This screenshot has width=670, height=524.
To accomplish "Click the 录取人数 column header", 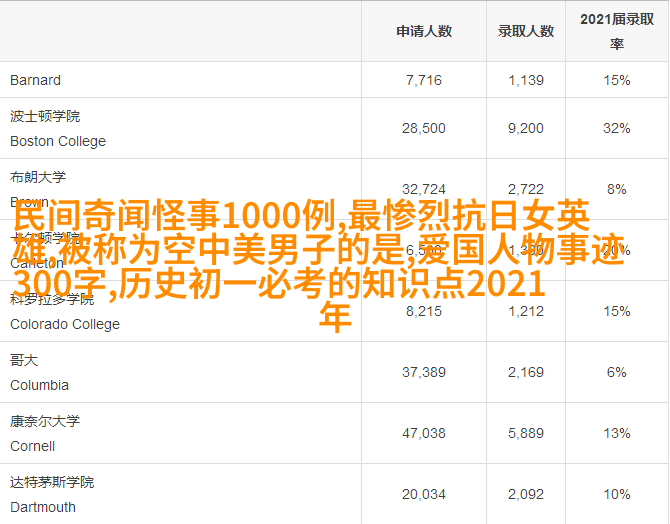I will 526,31.
